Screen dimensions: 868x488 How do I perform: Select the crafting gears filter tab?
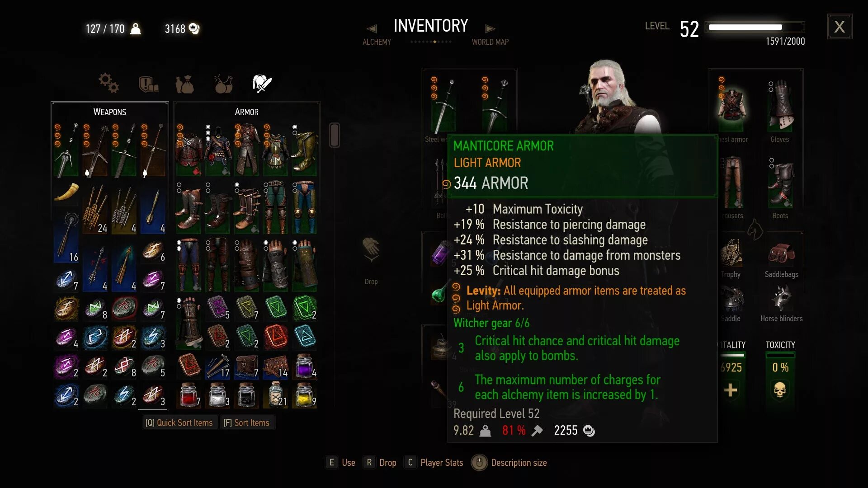click(x=109, y=83)
